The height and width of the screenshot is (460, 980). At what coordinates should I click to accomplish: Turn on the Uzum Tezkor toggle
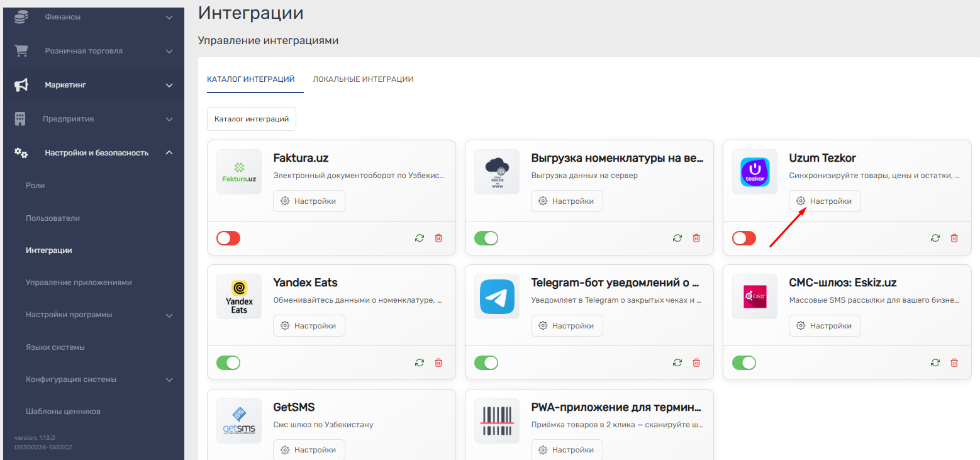click(744, 238)
